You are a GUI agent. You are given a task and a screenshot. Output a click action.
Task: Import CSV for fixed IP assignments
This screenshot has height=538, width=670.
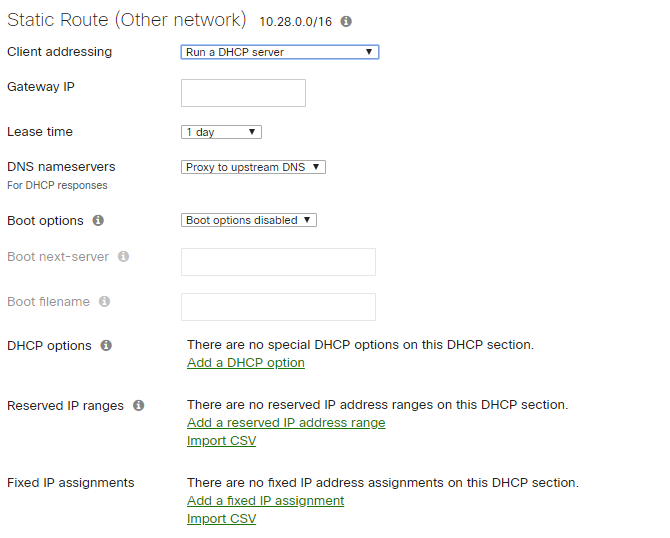click(220, 519)
